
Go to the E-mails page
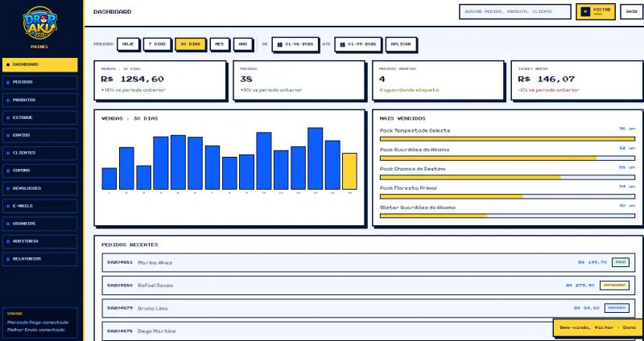coord(39,206)
